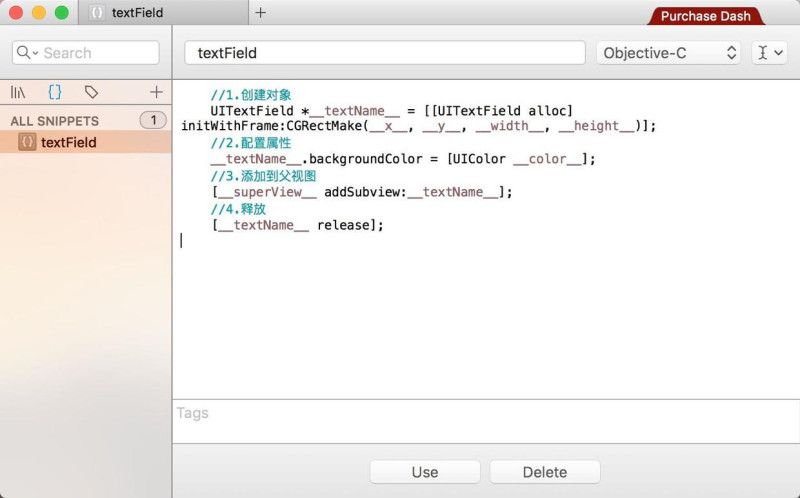Add a new snippet with sidebar plus icon
Image resolution: width=800 pixels, height=498 pixels.
coord(156,92)
